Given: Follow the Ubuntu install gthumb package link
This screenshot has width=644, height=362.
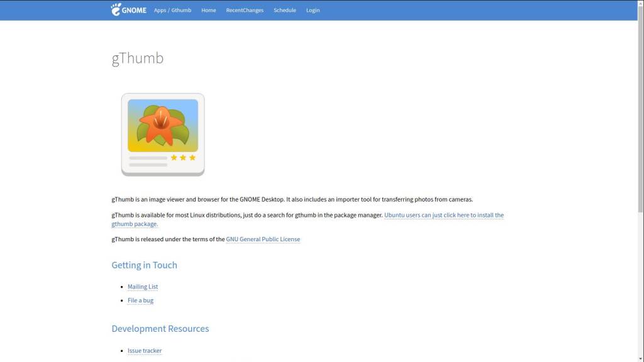Looking at the screenshot, I should coord(443,215).
